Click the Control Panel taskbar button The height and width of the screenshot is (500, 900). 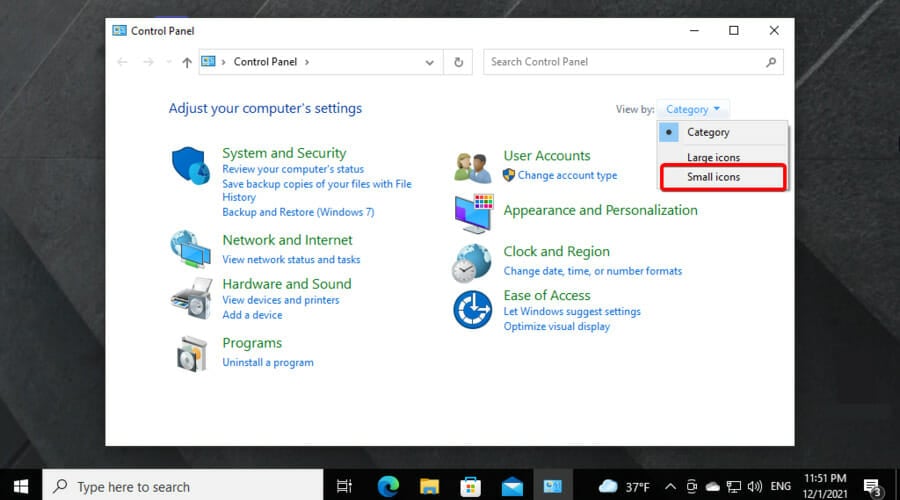pyautogui.click(x=553, y=486)
